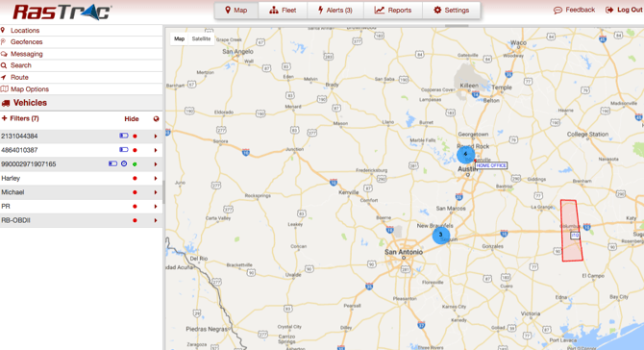Click the Geofences flag icon
Image resolution: width=644 pixels, height=350 pixels.
pyautogui.click(x=3, y=42)
